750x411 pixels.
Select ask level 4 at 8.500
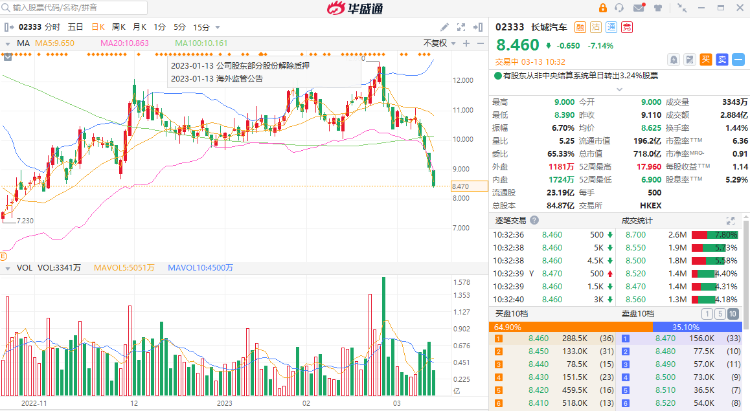[681, 377]
